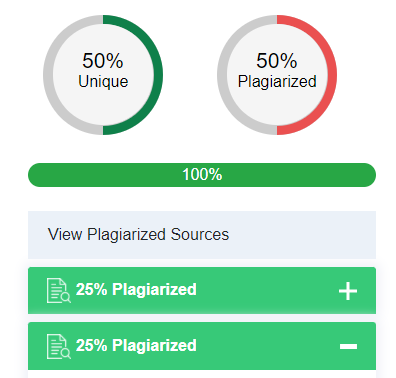Click the 50% number in Unique circle

pos(103,61)
